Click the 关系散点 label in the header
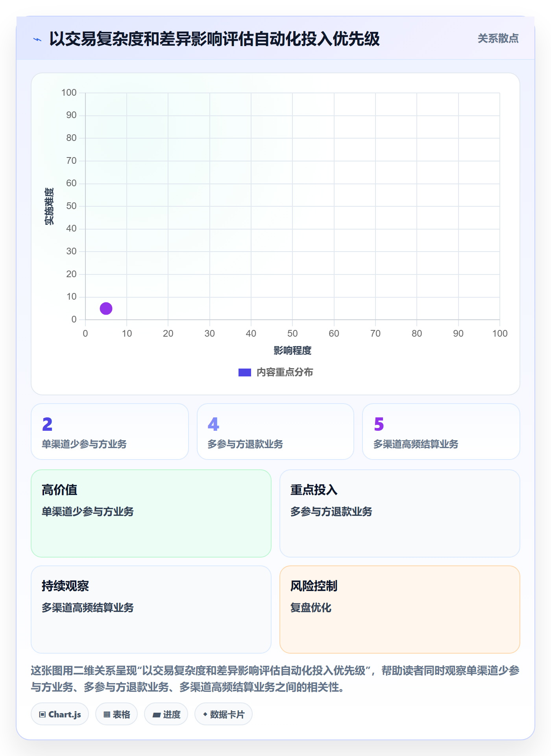The height and width of the screenshot is (756, 551). point(498,39)
